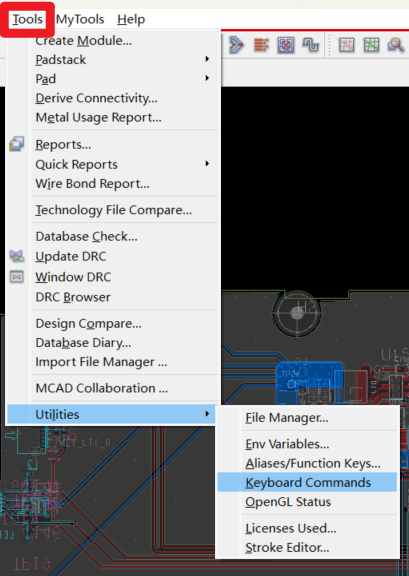Open Keyboard Commands from Utilities submenu
The height and width of the screenshot is (576, 409).
[x=307, y=482]
